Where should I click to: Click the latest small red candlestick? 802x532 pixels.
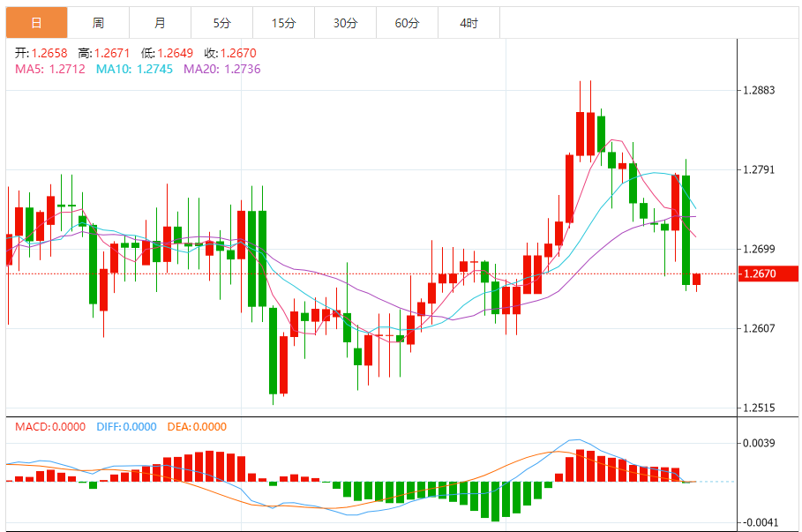click(x=697, y=280)
